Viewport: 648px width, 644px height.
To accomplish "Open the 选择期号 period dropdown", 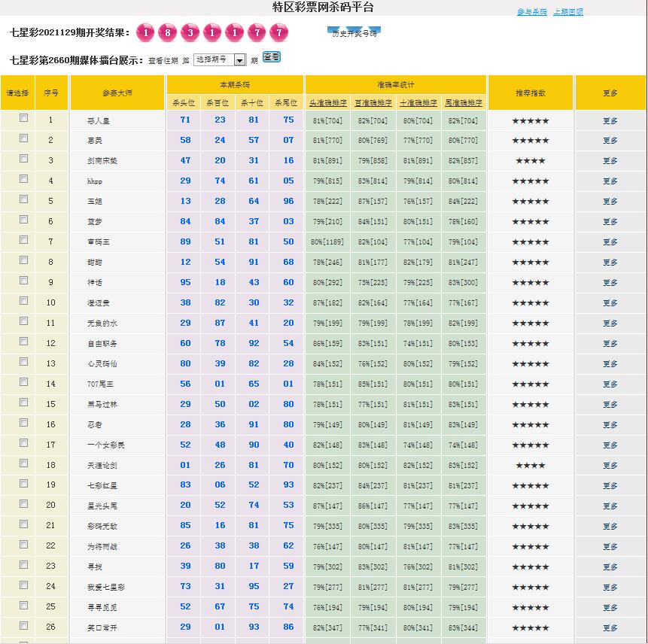I will click(x=220, y=59).
